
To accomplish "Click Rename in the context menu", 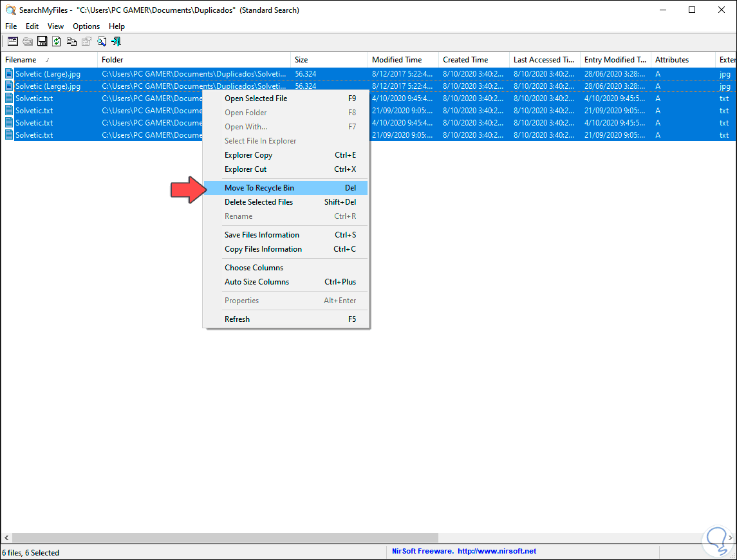I will (x=286, y=216).
